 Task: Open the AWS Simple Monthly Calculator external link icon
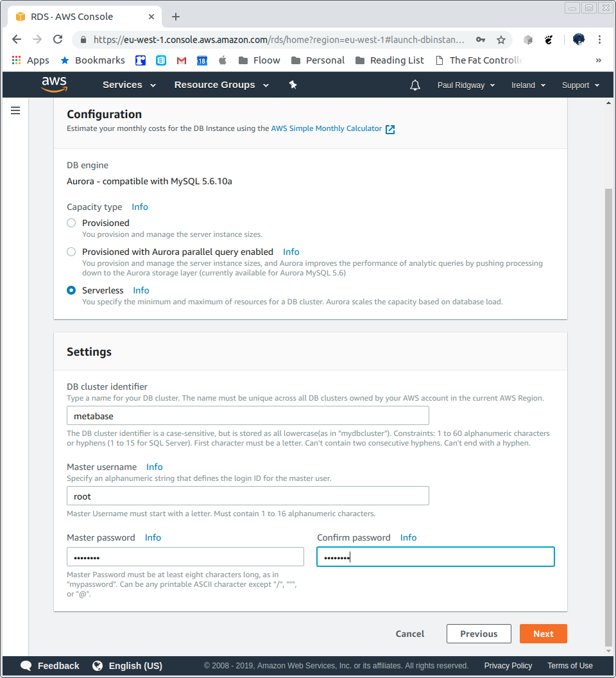tap(390, 128)
